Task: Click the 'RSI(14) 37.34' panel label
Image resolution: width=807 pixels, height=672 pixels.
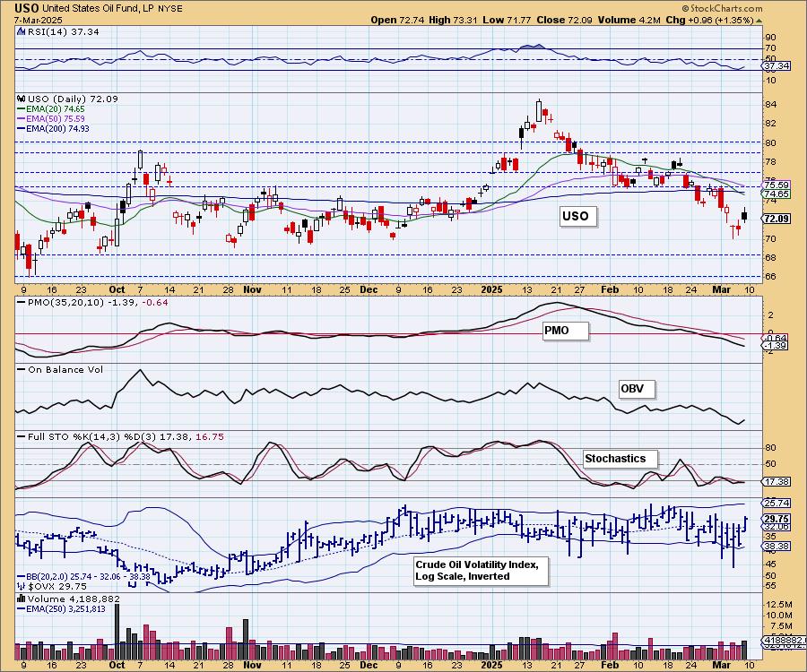Action: (x=64, y=31)
